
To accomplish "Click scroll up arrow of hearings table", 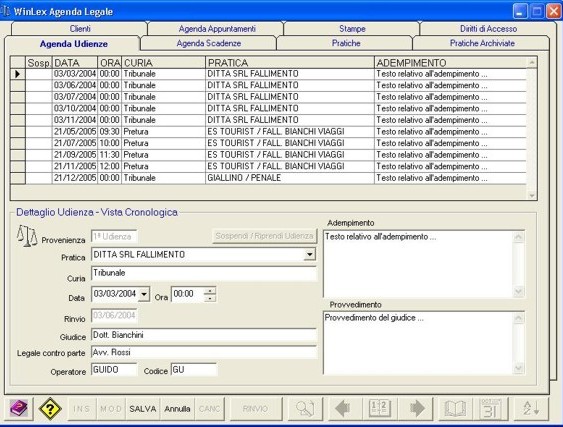I will pos(532,62).
